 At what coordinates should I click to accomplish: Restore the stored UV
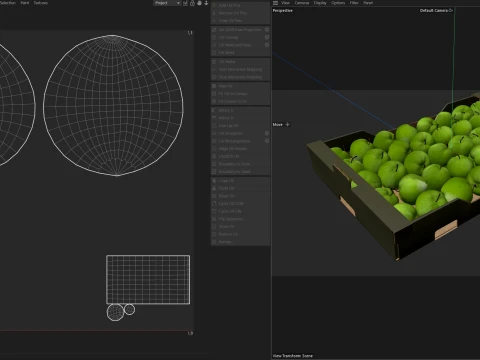240,234
